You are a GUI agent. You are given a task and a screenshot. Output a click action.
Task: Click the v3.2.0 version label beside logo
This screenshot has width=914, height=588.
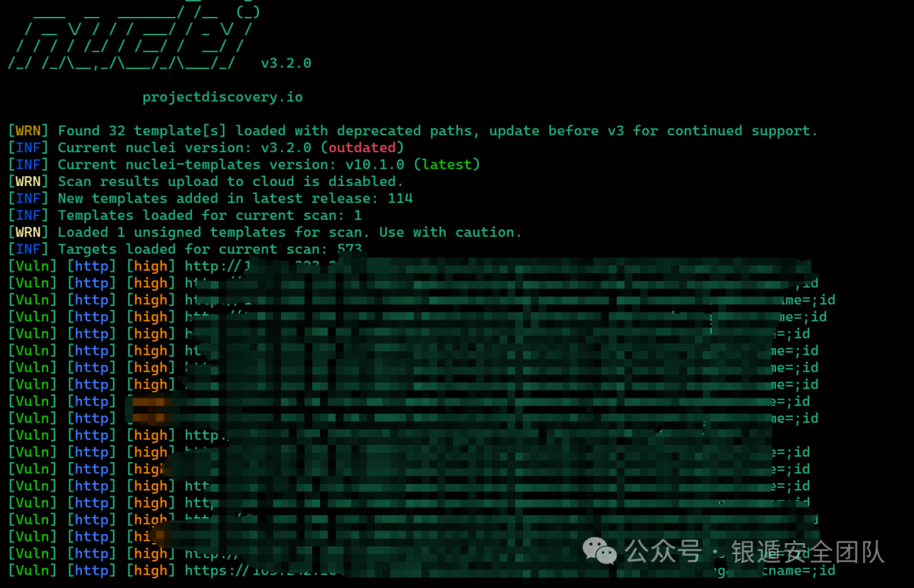click(286, 63)
